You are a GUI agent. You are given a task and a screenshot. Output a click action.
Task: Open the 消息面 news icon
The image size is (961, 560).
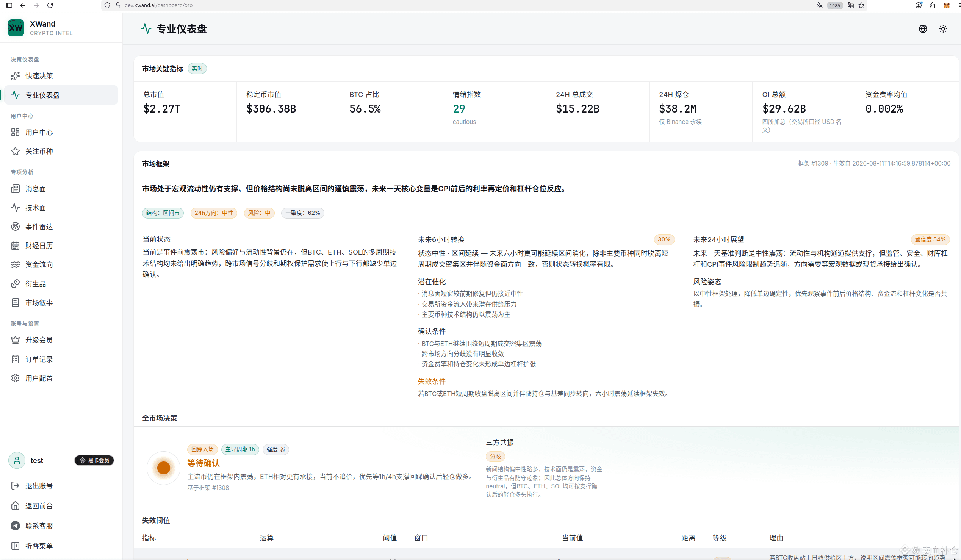pos(15,189)
